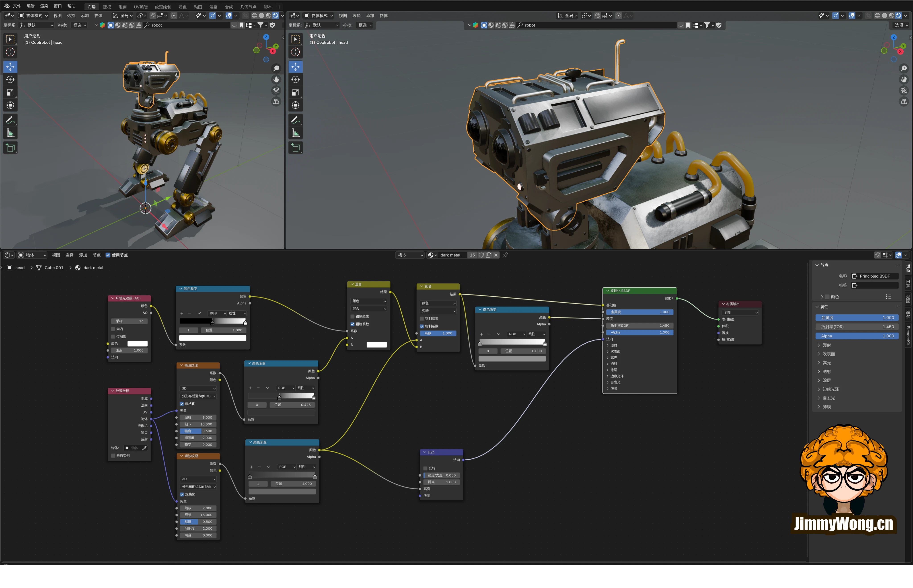Toggle 反转 checkbox in the Bump node

tap(425, 468)
